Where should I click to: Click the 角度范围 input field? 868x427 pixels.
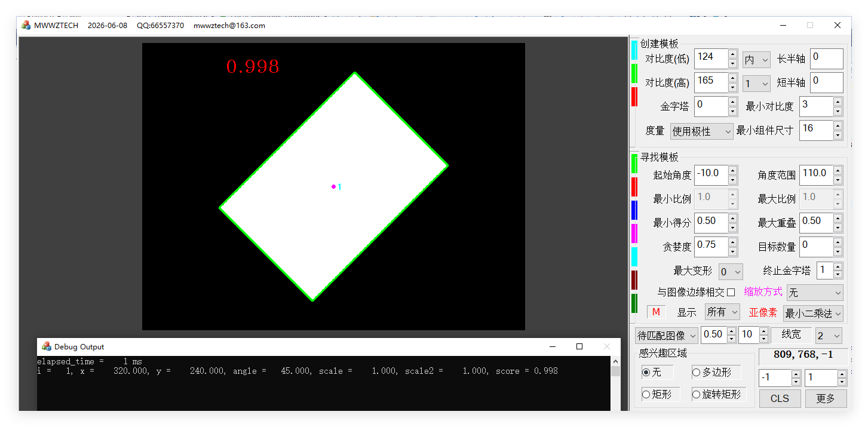click(816, 175)
